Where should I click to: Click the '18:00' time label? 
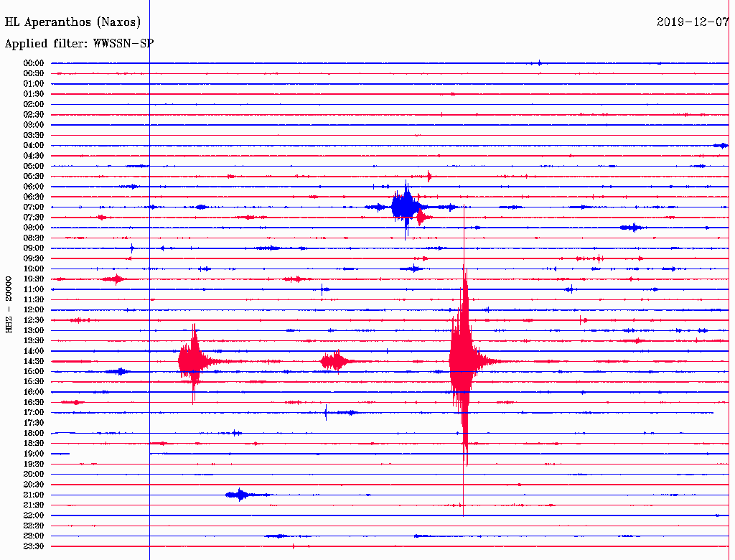pyautogui.click(x=34, y=434)
